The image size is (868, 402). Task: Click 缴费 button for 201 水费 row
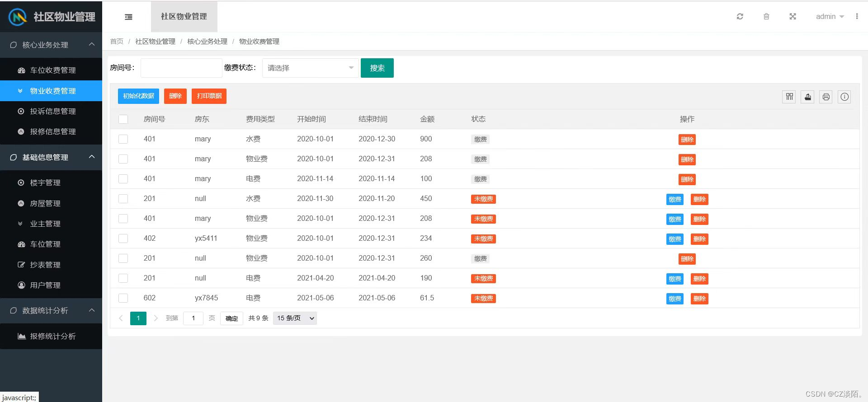675,199
